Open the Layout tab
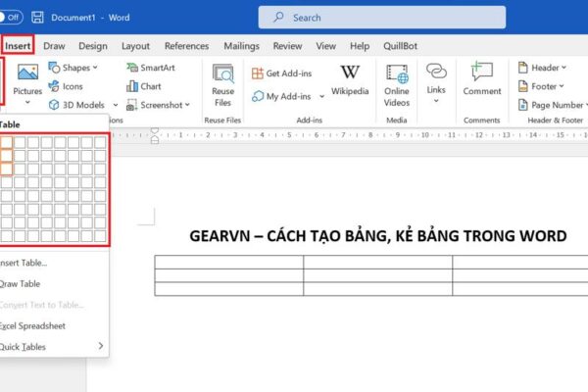Viewport: 588px width, 392px height. (x=135, y=46)
